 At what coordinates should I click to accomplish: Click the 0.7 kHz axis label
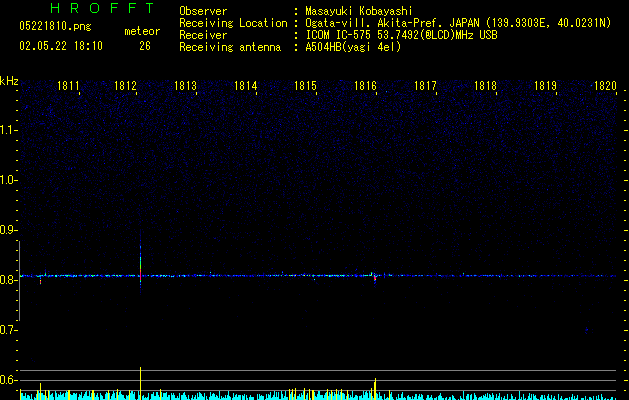8,330
